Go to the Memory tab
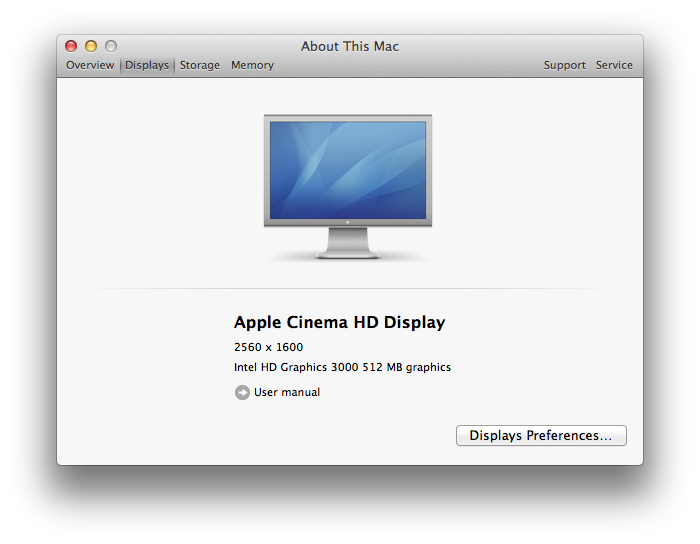Viewport: 700px width, 544px height. coord(252,65)
